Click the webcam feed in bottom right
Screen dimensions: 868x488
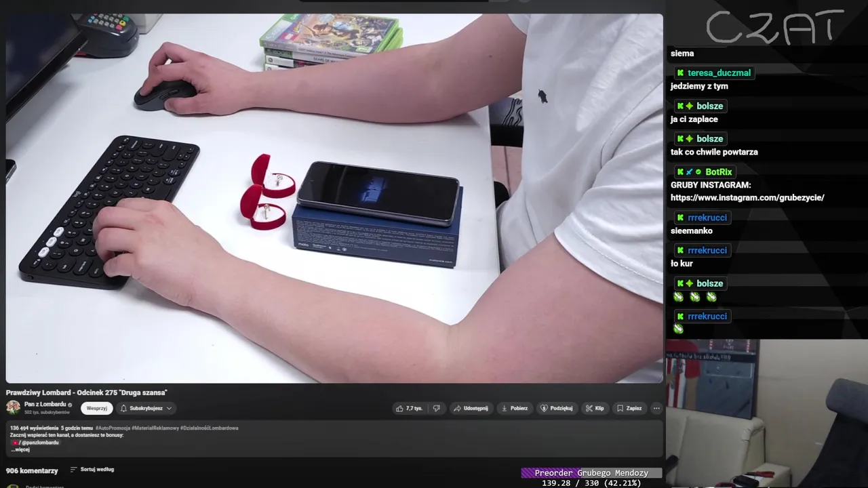(766, 413)
